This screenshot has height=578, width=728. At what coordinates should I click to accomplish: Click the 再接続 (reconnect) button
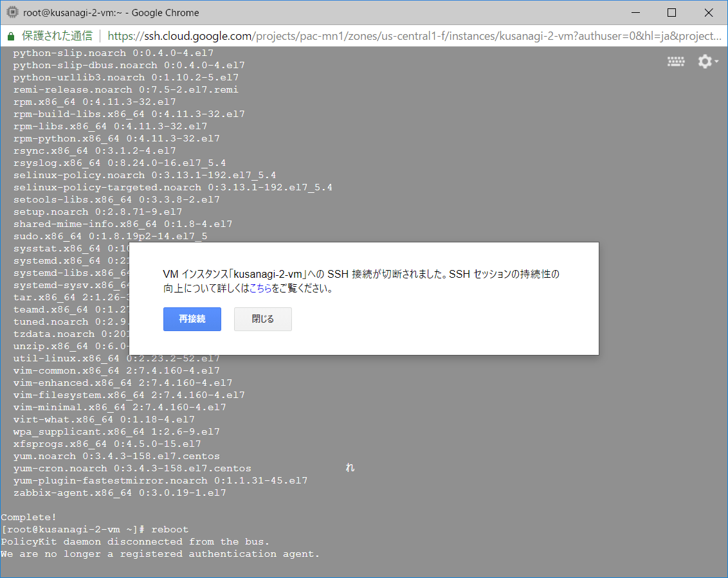192,319
